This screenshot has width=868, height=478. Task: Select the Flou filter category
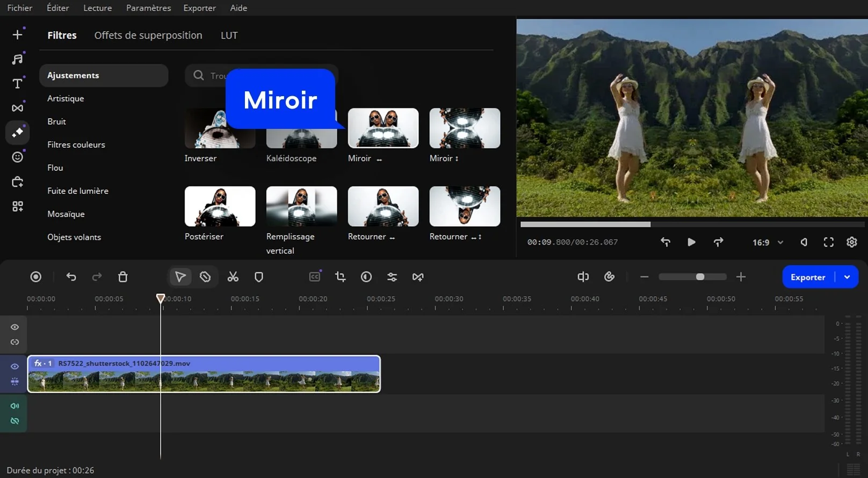click(55, 168)
